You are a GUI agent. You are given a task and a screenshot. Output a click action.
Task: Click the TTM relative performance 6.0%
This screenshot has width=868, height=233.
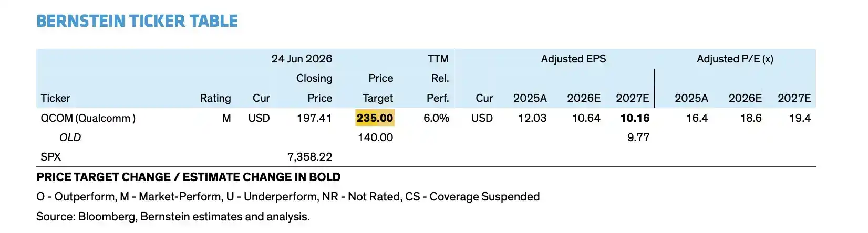[436, 118]
